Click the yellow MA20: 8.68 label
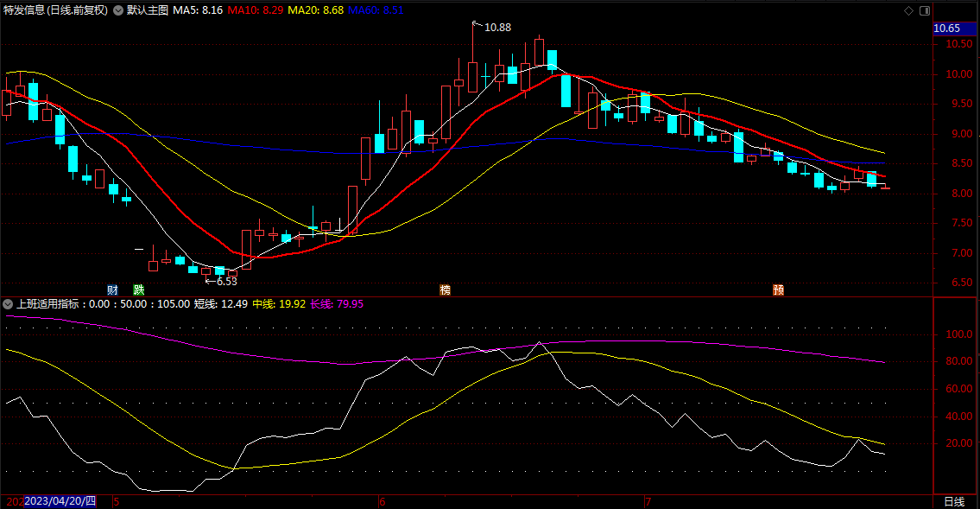The height and width of the screenshot is (509, 980). tap(316, 10)
